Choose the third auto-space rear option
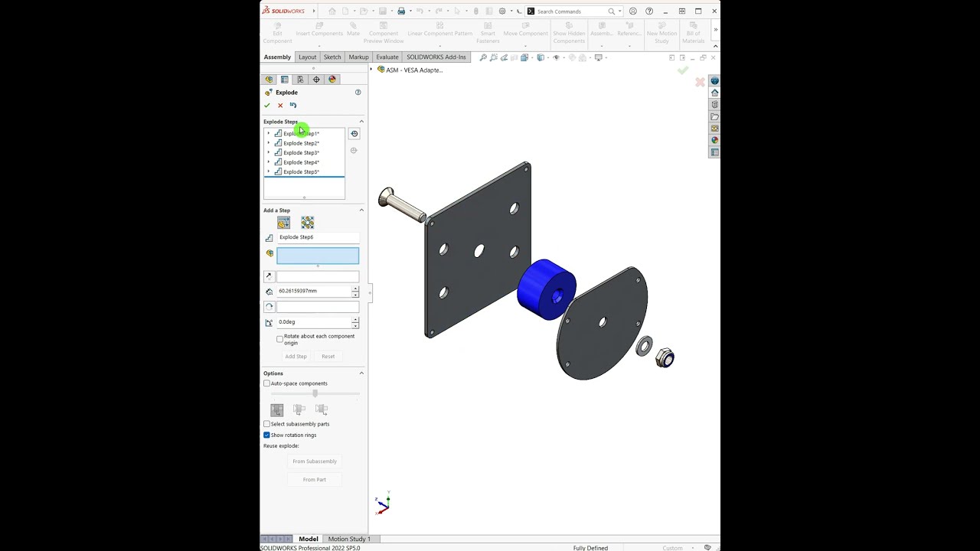This screenshot has height=551, width=980. click(x=322, y=410)
